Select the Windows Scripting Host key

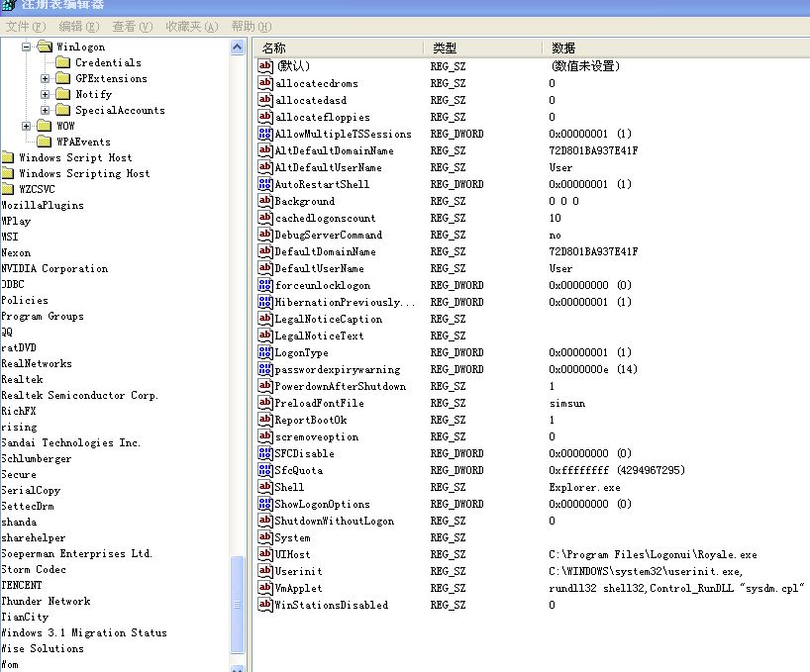(84, 173)
